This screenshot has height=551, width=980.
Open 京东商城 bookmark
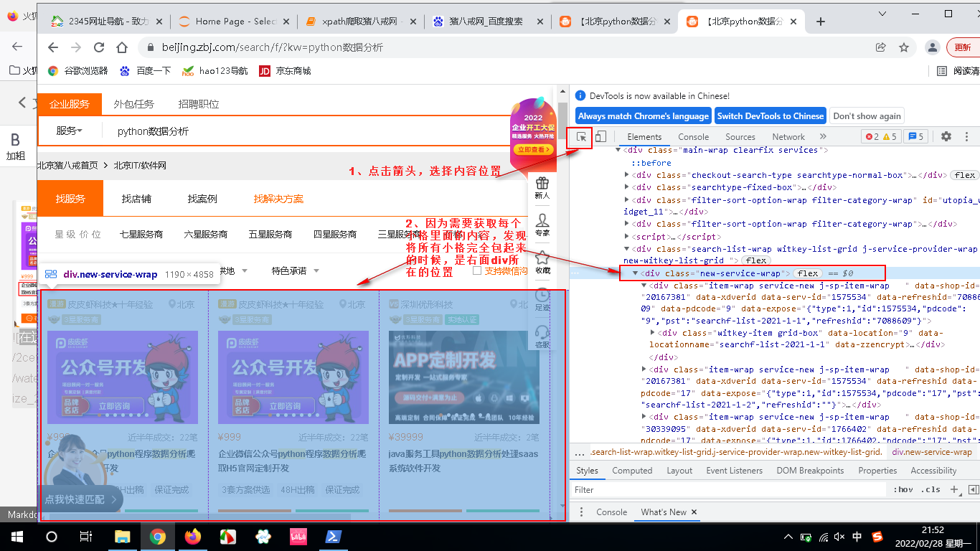[x=285, y=71]
